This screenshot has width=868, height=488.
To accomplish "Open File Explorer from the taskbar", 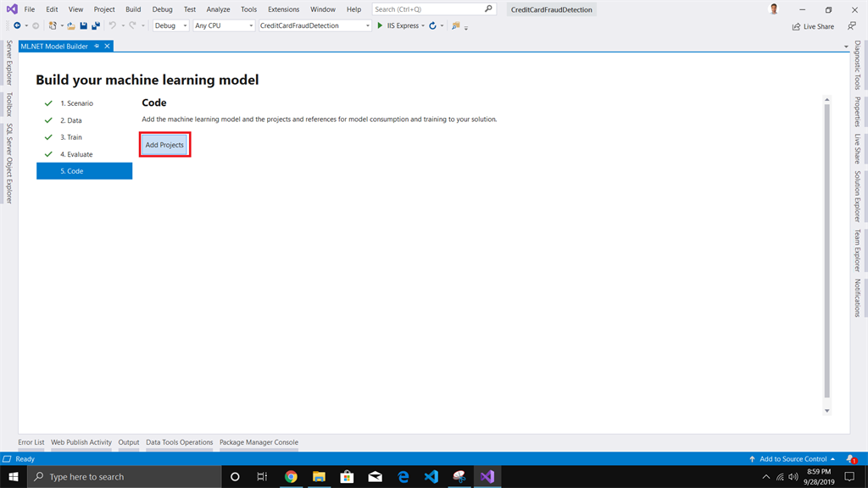I will coord(319,476).
